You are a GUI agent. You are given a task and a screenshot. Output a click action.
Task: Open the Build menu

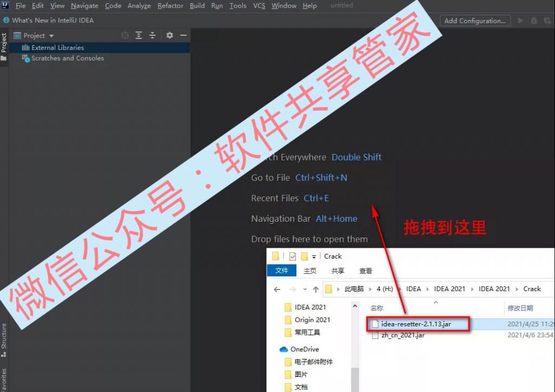click(197, 5)
